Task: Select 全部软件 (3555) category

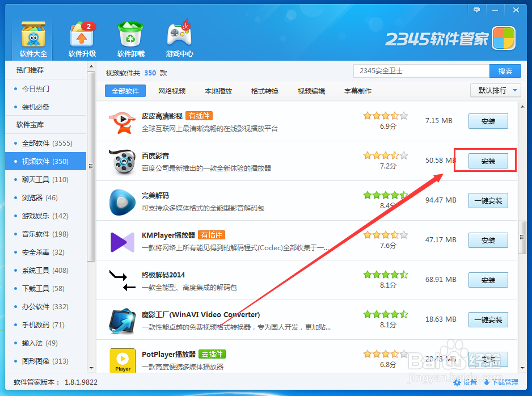Action: 45,143
